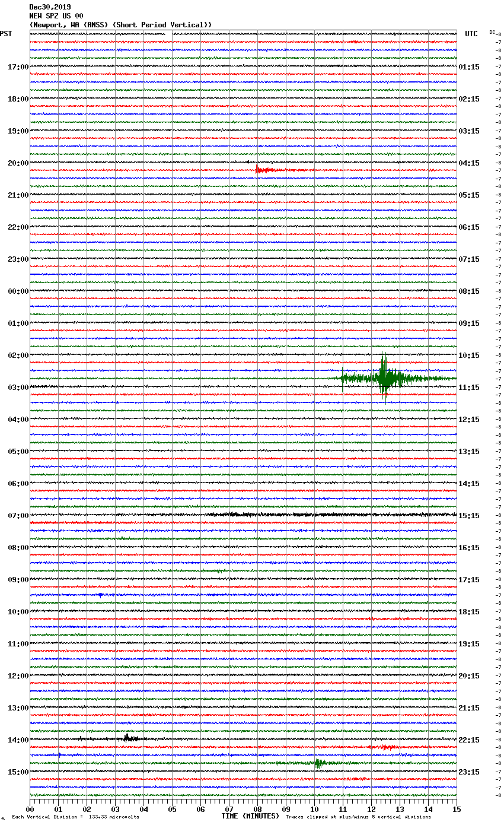
Task: Select the 02:00 PST time label
Action: (18, 356)
